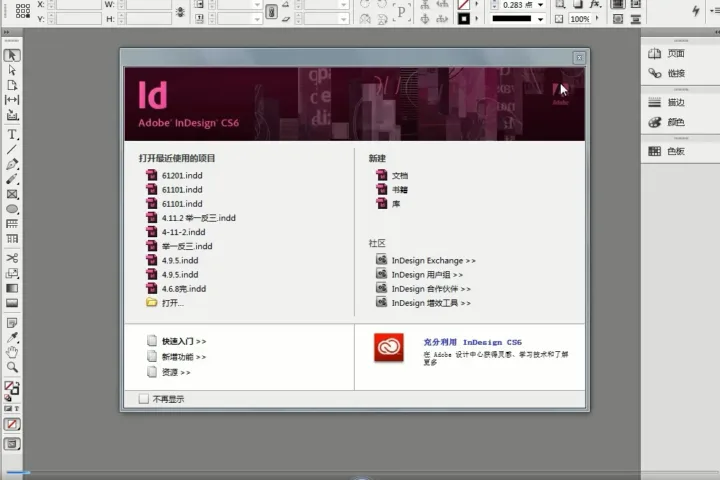Open the InDesign Exchange >> link
Image resolution: width=720 pixels, height=480 pixels.
433,260
